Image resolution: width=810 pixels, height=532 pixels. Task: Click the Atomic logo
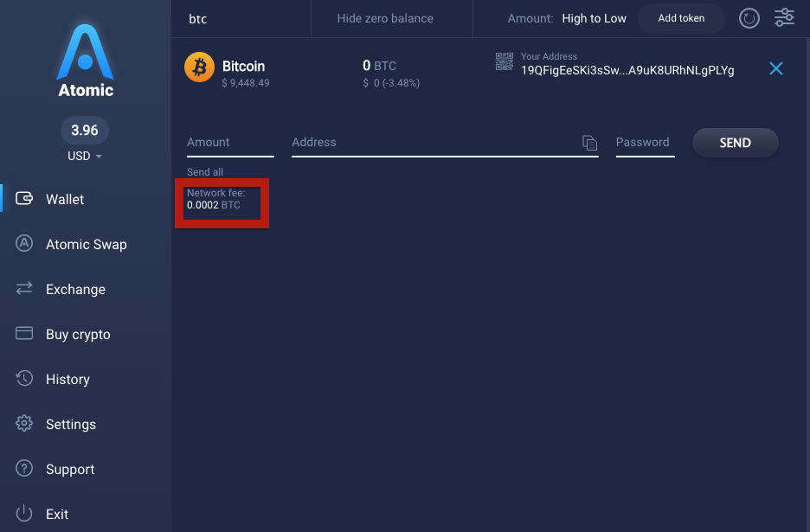(x=85, y=61)
